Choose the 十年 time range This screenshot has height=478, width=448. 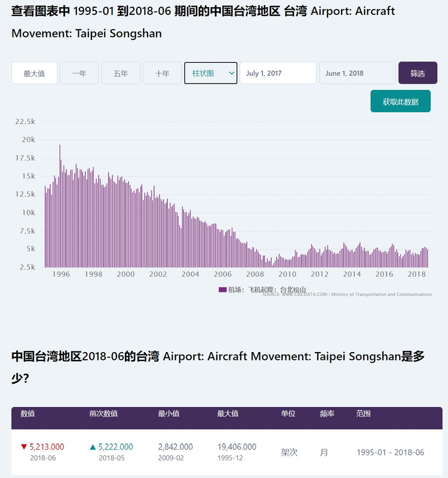[162, 73]
